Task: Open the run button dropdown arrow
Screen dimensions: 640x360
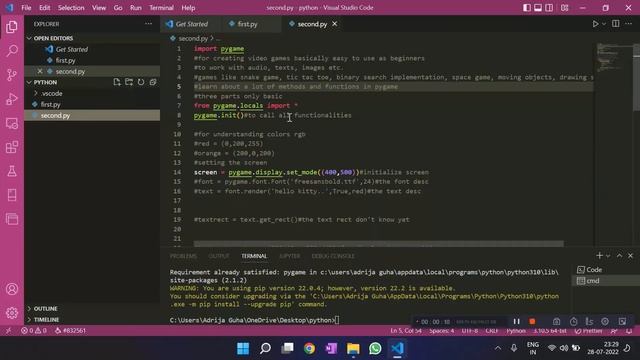Action: click(x=604, y=24)
